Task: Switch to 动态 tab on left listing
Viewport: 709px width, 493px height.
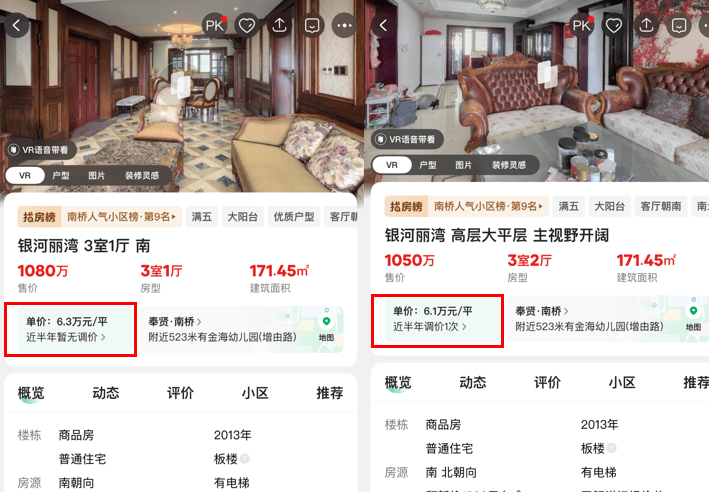Action: [106, 393]
